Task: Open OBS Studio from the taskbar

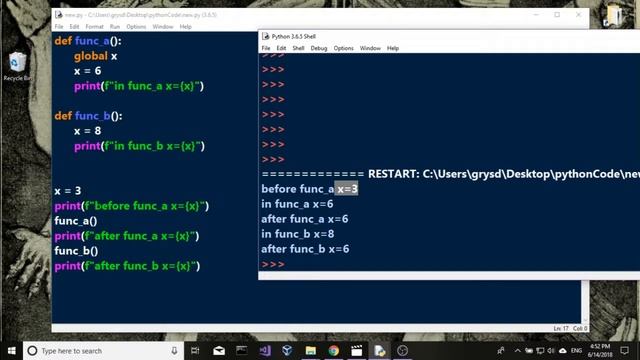Action: pyautogui.click(x=402, y=351)
